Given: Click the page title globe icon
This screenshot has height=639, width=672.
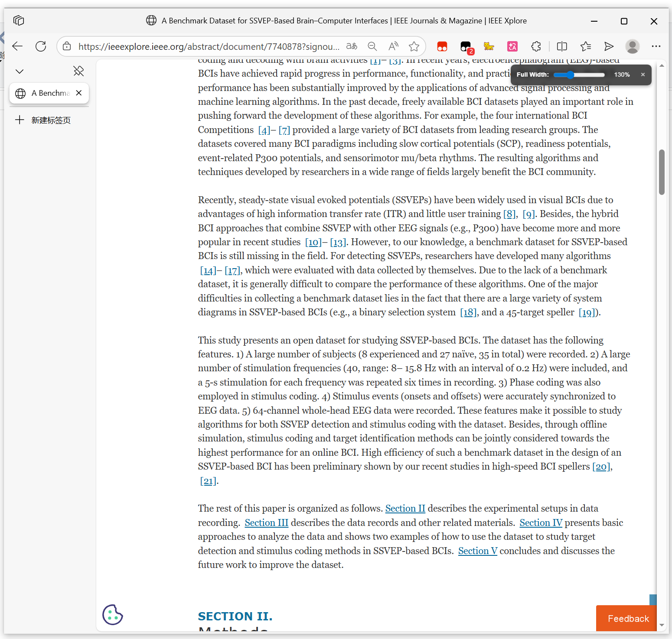Looking at the screenshot, I should click(x=151, y=20).
